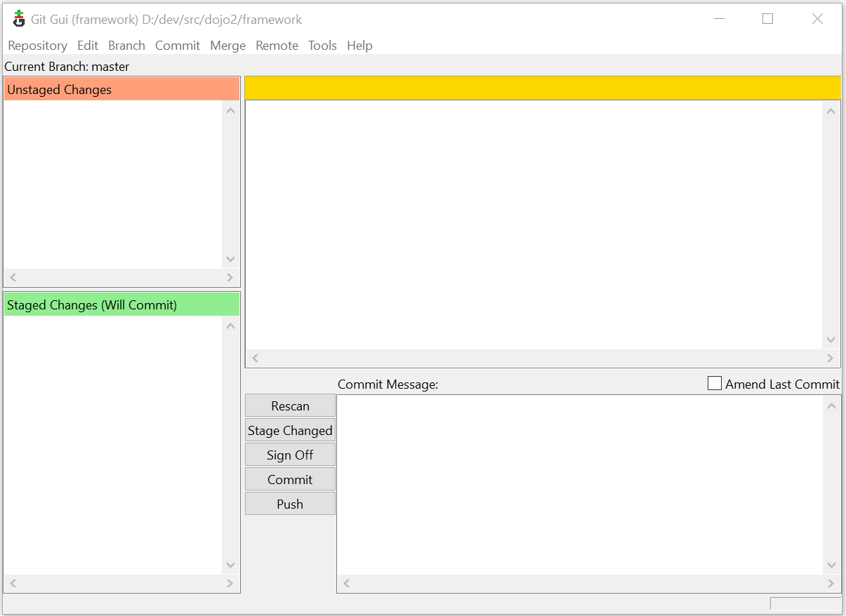The height and width of the screenshot is (616, 846).
Task: Click inside the Staged Changes file list
Action: coord(113,445)
